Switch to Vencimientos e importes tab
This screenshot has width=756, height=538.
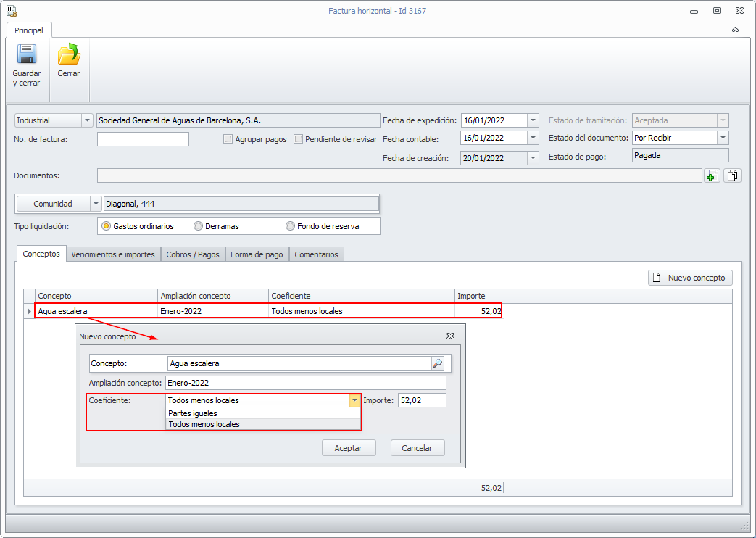coord(113,254)
